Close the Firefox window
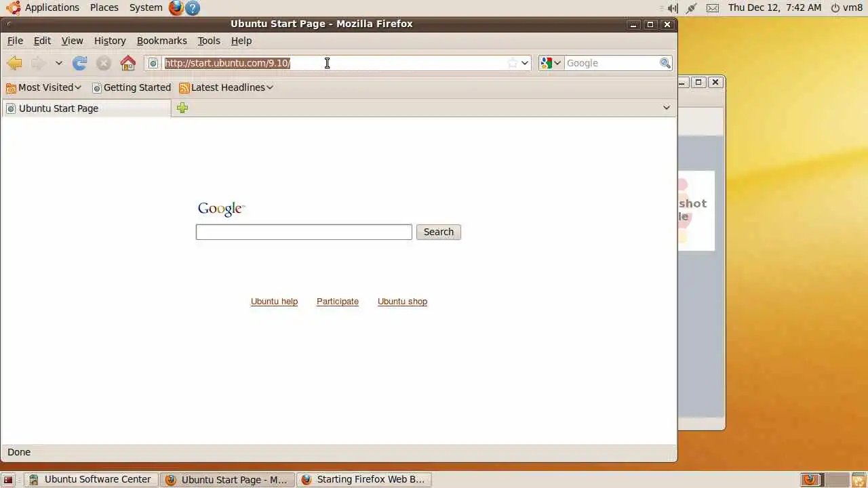868x488 pixels. [x=667, y=24]
